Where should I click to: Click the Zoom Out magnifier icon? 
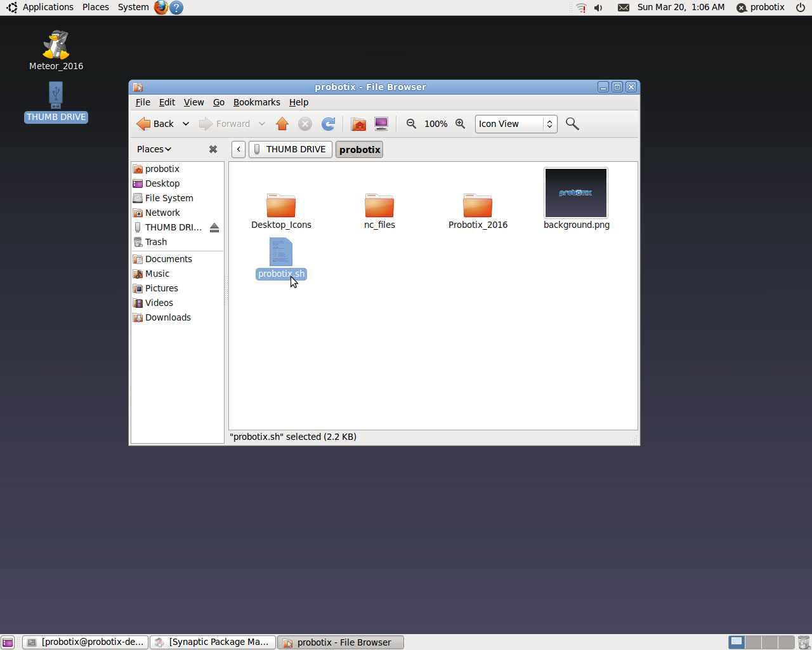point(412,124)
